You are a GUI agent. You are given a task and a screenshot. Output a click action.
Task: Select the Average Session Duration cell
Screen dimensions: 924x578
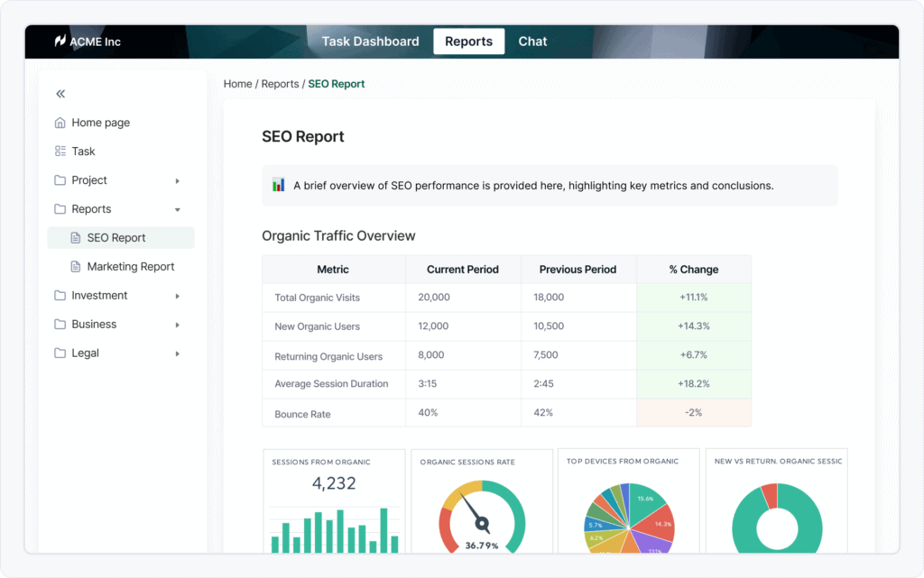tap(334, 384)
